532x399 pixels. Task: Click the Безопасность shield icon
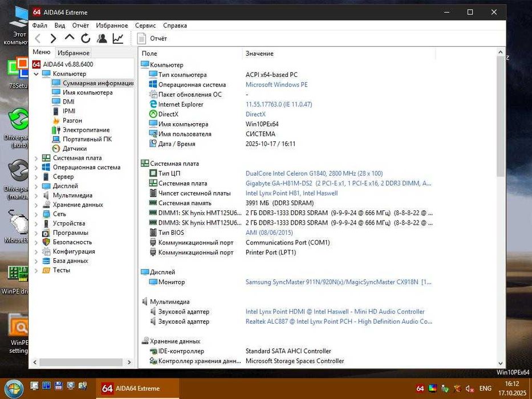coord(46,242)
